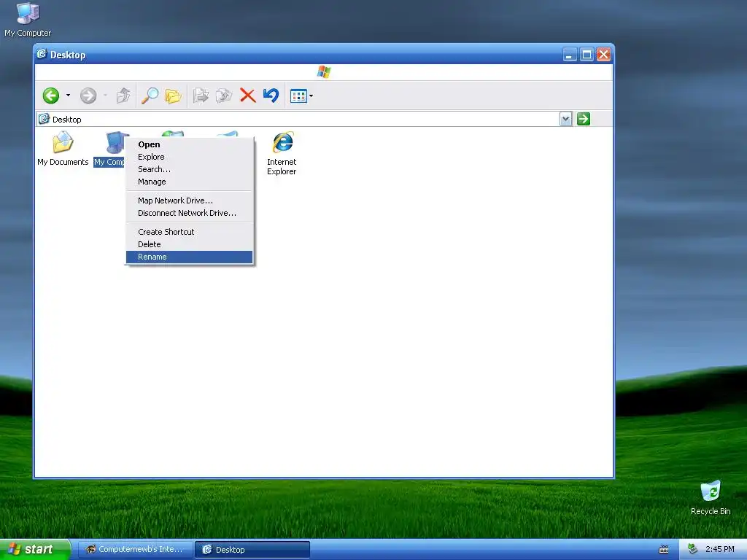Choose Manage in the context menu
The image size is (747, 560).
189,182
